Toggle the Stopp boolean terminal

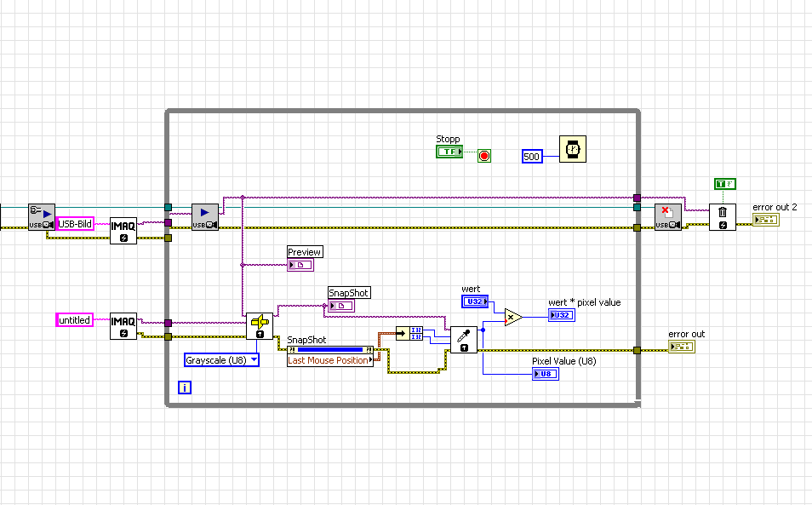click(449, 152)
